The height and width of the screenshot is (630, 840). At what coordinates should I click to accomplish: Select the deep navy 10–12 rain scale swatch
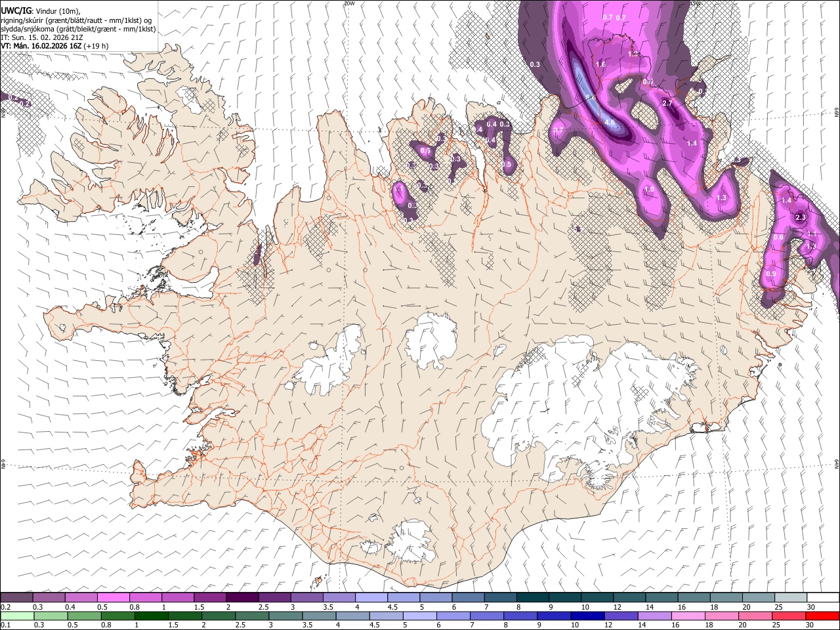[x=587, y=616]
